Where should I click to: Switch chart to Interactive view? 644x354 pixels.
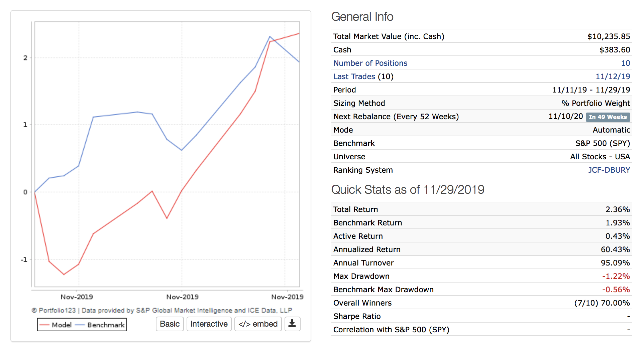[209, 324]
